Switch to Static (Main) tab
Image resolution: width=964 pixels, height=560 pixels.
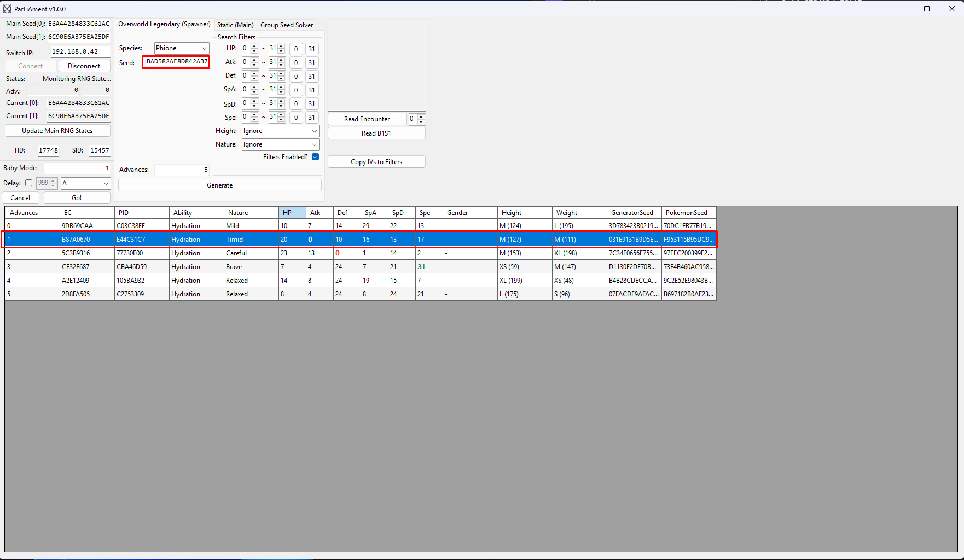click(235, 25)
